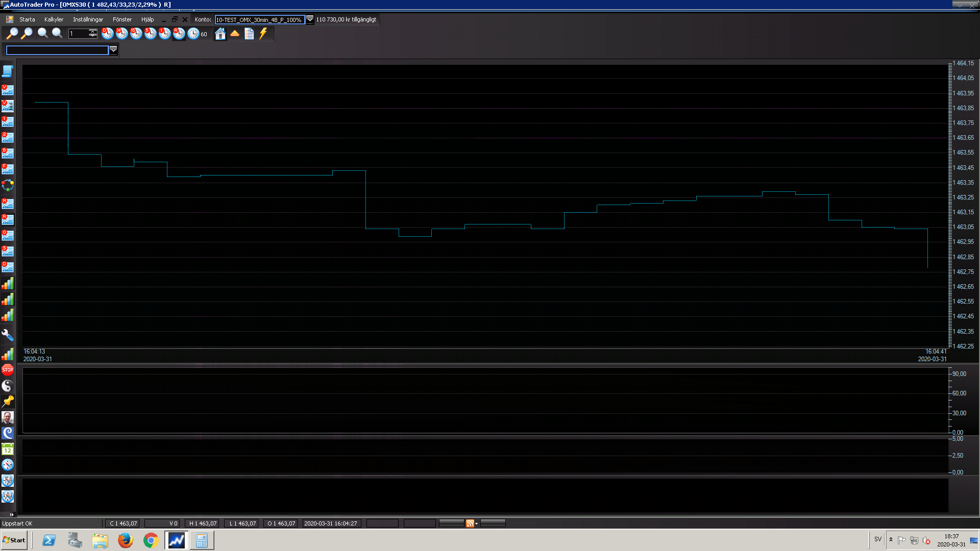Click the red STOP icon in sidebar
The width and height of the screenshot is (980, 551).
pos(8,370)
